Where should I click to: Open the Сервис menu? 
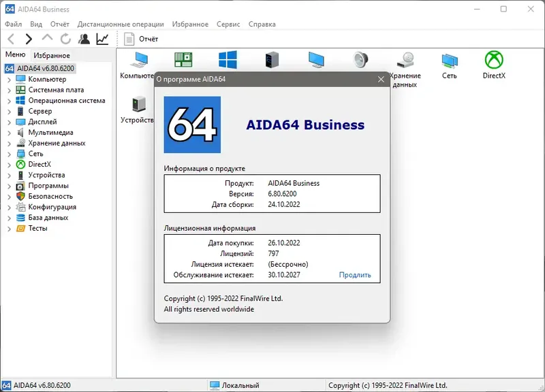[x=228, y=24]
